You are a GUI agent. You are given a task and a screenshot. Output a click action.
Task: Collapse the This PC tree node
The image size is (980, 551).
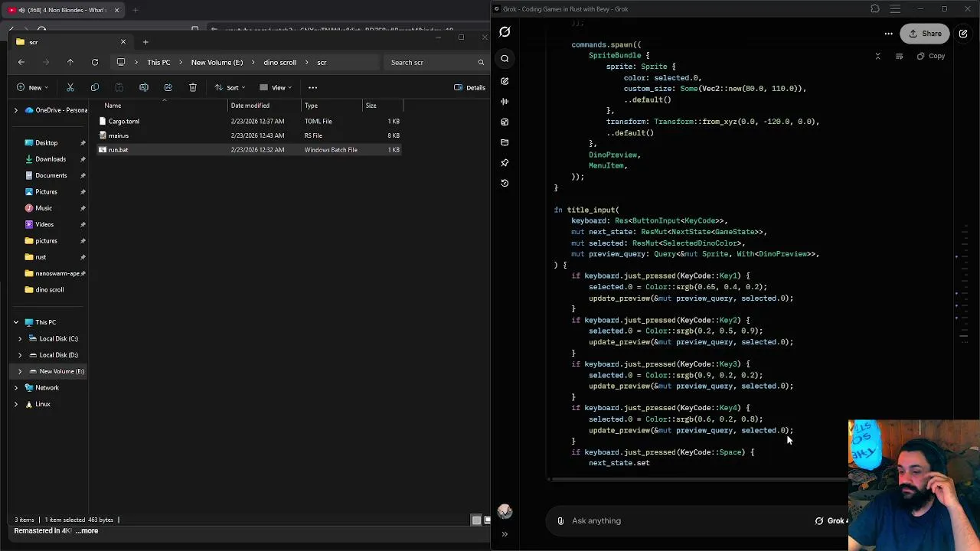(x=15, y=322)
